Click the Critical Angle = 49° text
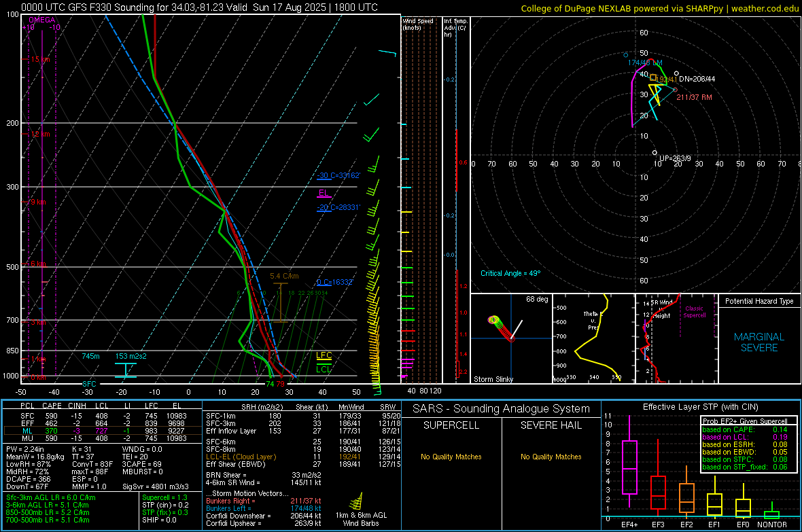 tap(510, 273)
